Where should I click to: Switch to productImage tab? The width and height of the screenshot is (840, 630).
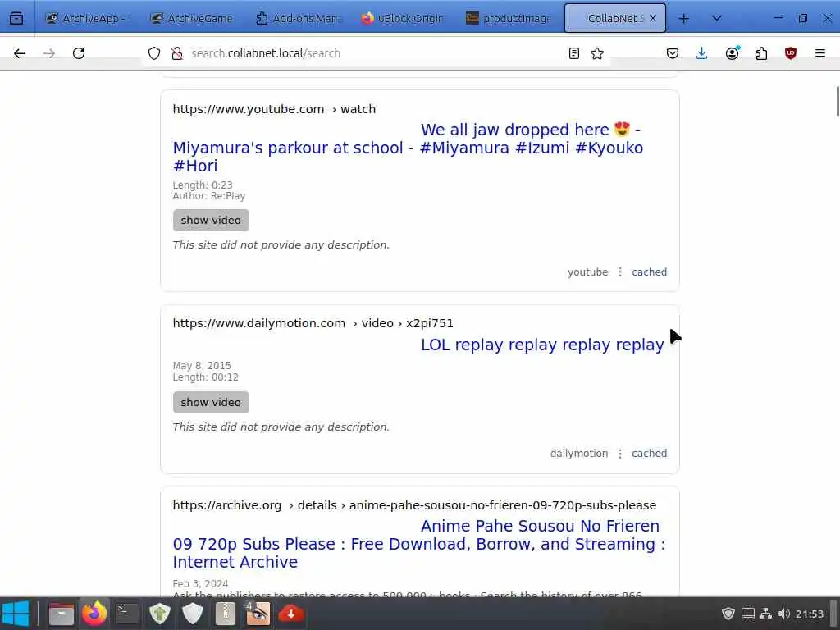508,18
